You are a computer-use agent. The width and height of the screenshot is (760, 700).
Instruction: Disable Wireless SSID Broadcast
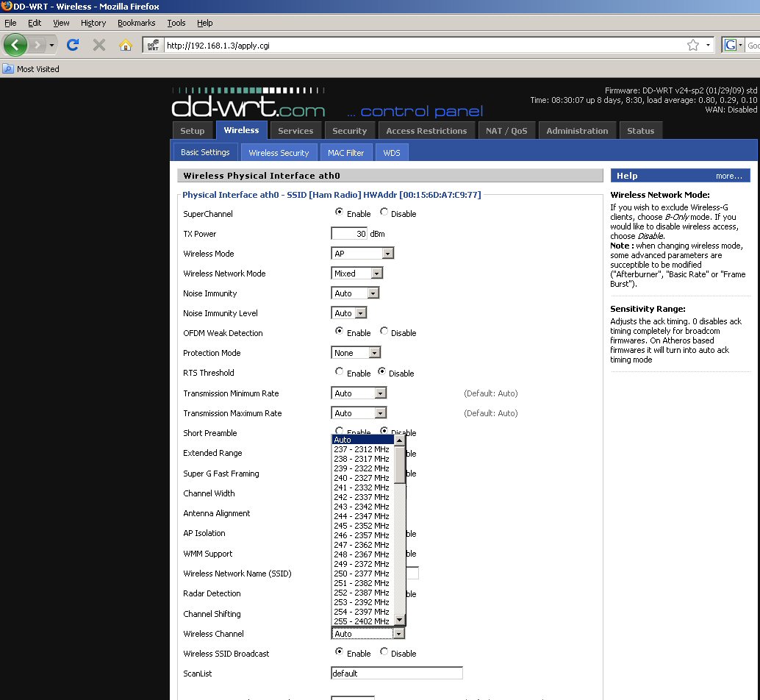[384, 651]
